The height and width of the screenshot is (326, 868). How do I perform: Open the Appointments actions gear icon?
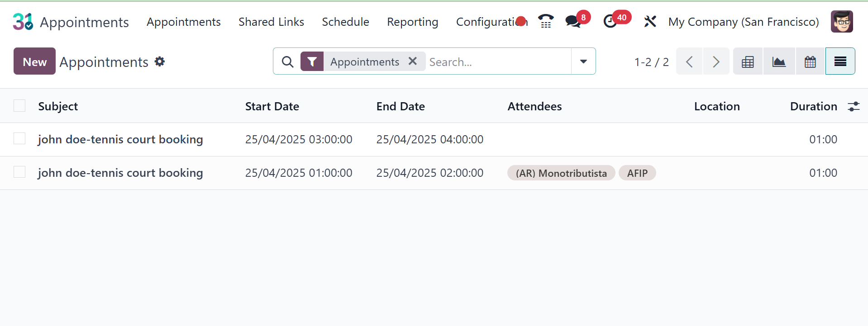point(160,61)
